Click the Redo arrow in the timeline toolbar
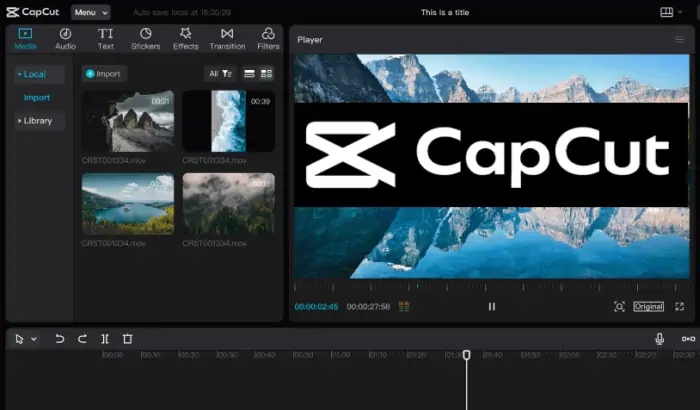Image resolution: width=700 pixels, height=410 pixels. [83, 339]
